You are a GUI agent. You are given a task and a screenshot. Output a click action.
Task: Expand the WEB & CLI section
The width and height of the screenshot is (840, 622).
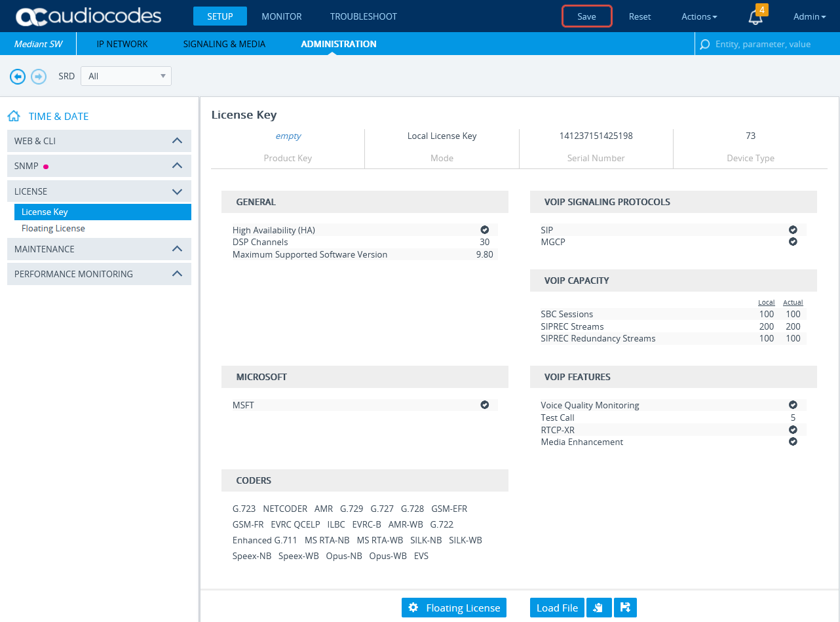99,141
